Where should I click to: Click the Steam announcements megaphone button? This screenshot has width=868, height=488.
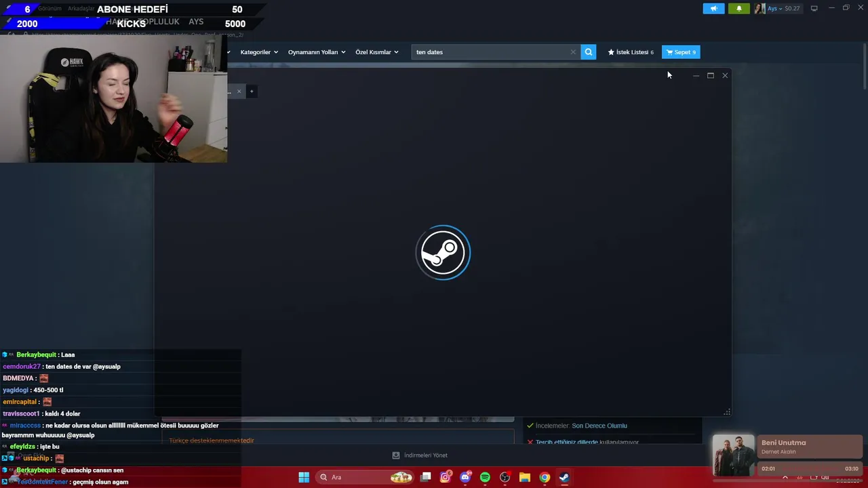point(713,8)
